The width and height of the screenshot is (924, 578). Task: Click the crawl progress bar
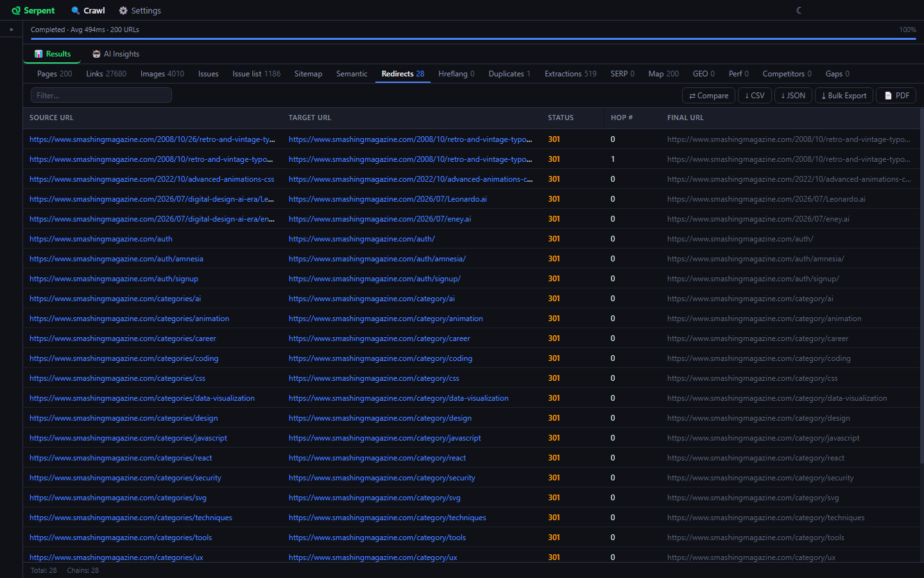[x=474, y=39]
